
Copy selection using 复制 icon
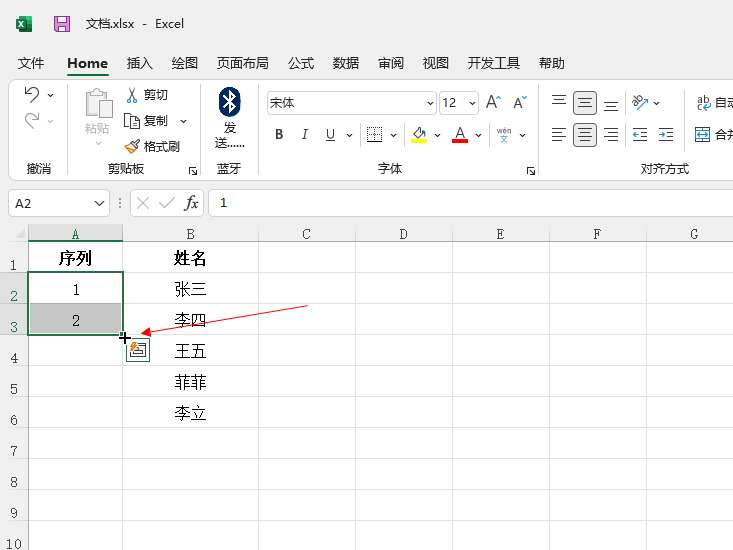132,121
